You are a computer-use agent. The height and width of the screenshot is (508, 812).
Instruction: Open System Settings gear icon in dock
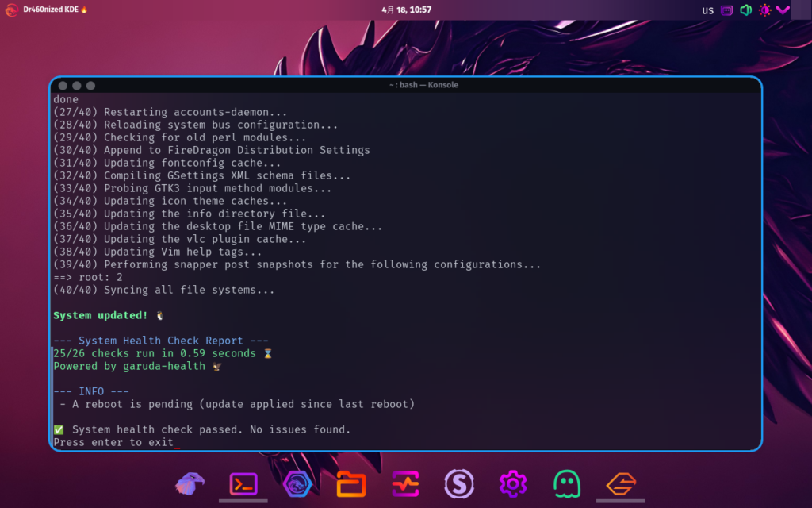pyautogui.click(x=513, y=483)
